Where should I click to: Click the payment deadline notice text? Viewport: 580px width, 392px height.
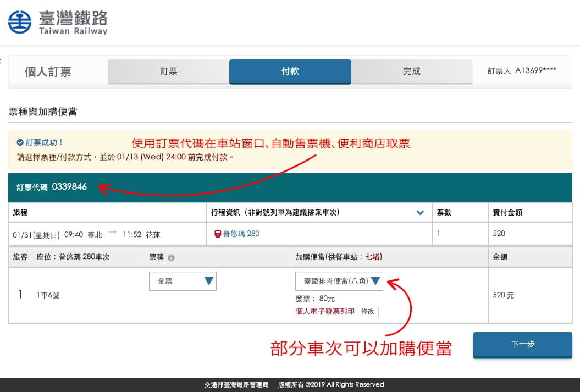[x=125, y=157]
